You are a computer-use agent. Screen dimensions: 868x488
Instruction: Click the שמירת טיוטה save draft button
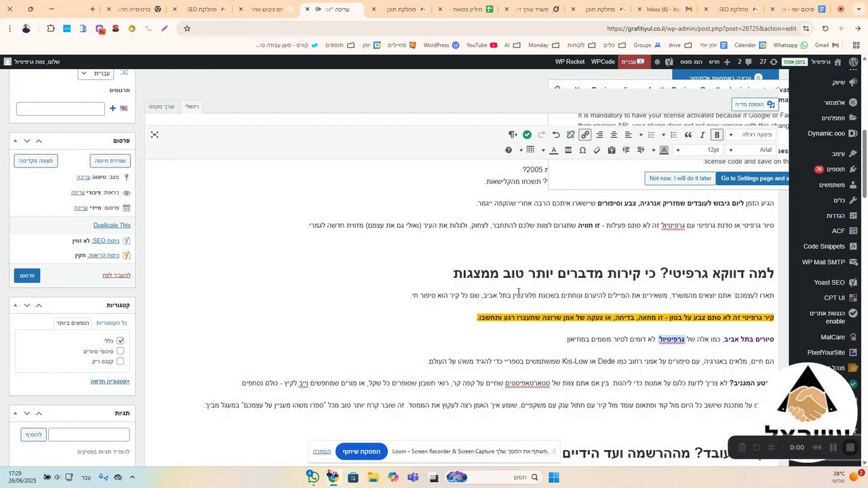110,161
